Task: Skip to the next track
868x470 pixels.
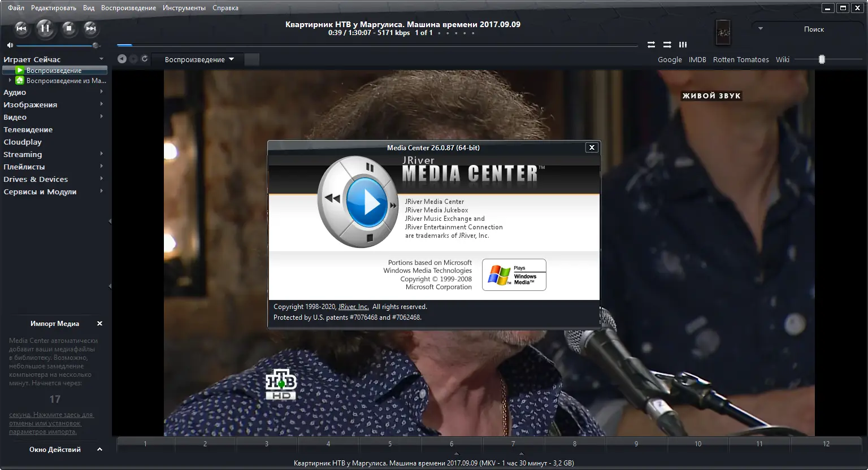Action: pos(90,28)
